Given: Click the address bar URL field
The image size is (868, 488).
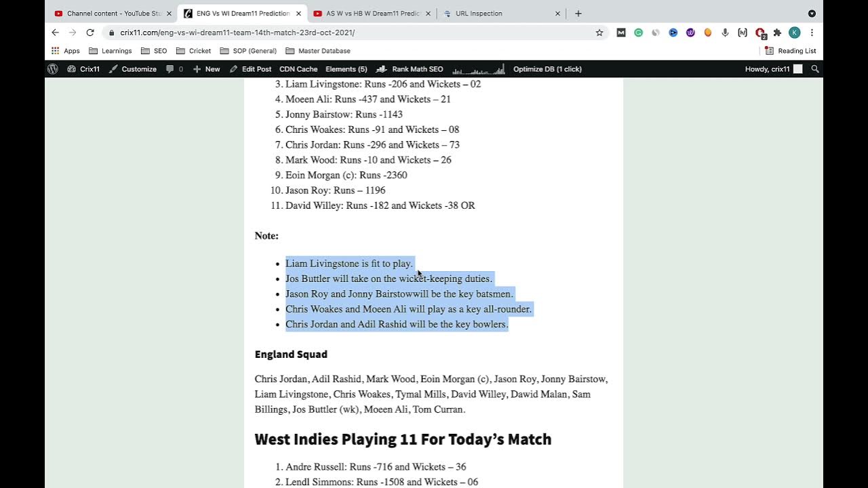Looking at the screenshot, I should pyautogui.click(x=339, y=33).
